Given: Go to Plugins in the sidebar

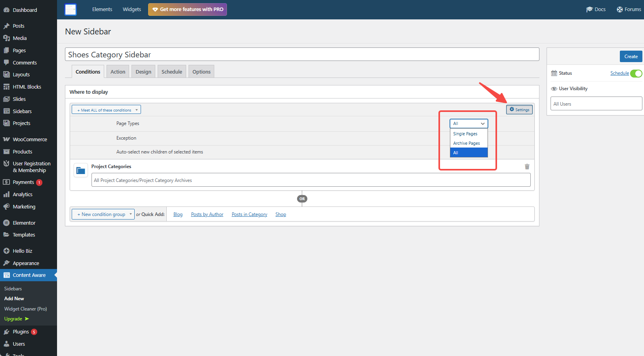Looking at the screenshot, I should (21, 332).
